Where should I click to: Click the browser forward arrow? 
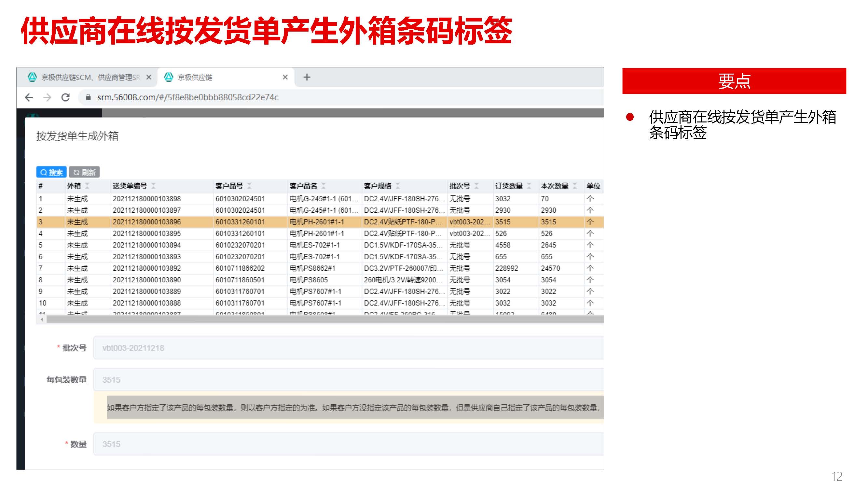pos(47,97)
